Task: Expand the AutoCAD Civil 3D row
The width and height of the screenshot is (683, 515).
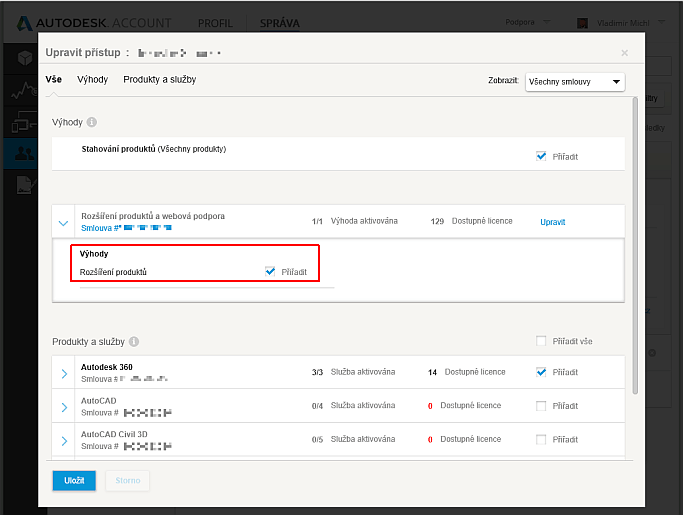Action: pos(64,440)
